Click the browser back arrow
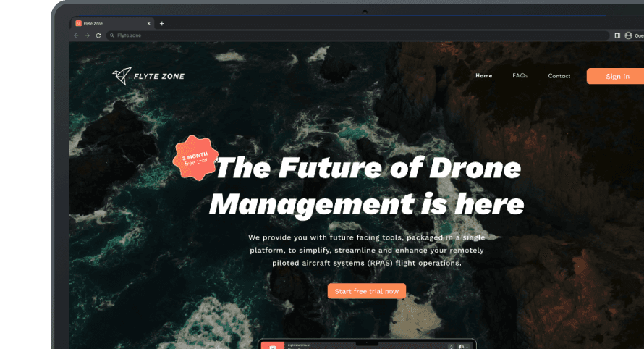Image resolution: width=644 pixels, height=349 pixels. pos(76,35)
